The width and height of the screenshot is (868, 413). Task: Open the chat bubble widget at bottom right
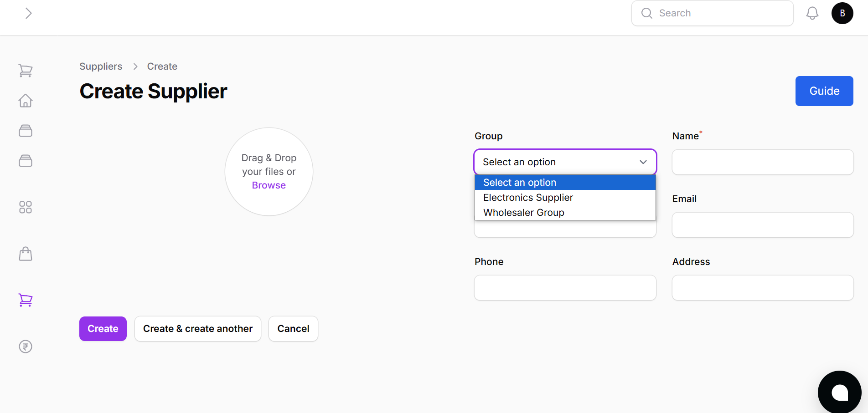[x=839, y=392]
